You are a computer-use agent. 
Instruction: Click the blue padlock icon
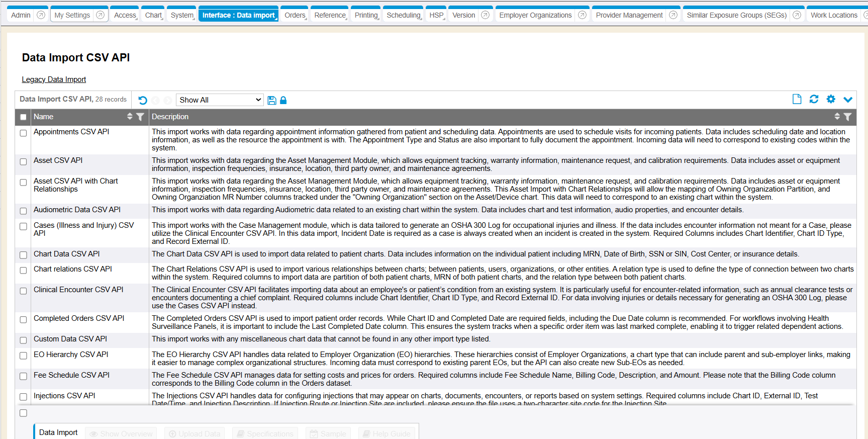[x=283, y=100]
